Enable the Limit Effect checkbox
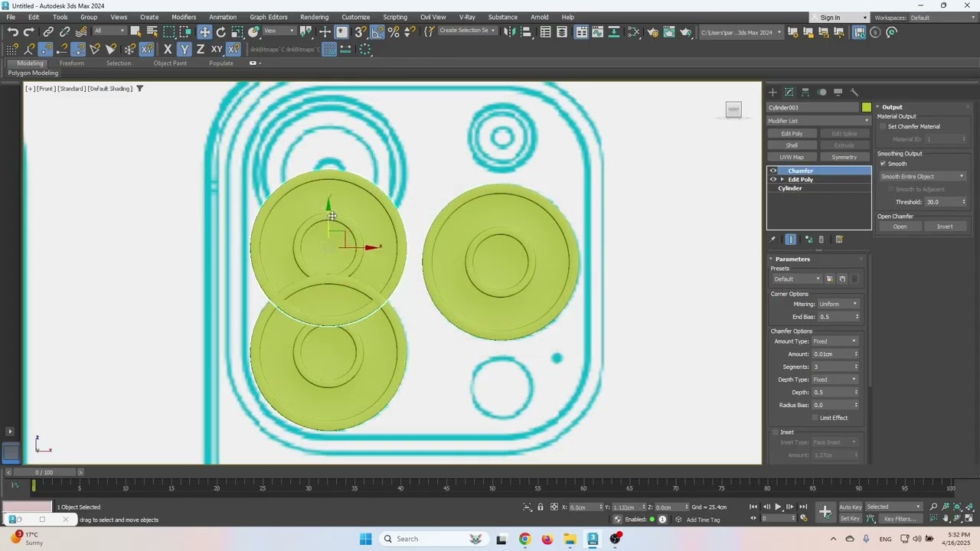Screen dimensions: 980x551 pos(815,418)
